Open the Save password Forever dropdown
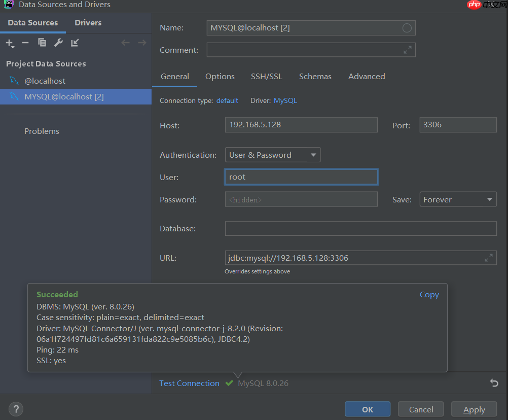The width and height of the screenshot is (508, 420). click(458, 199)
